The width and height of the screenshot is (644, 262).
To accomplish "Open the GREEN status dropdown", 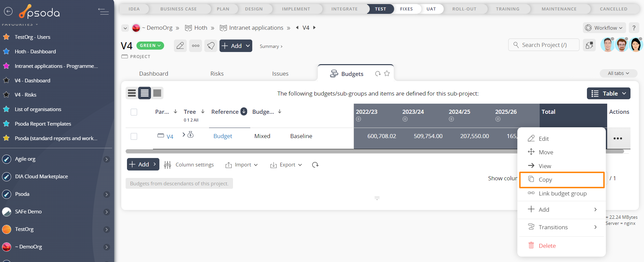I will coord(150,46).
